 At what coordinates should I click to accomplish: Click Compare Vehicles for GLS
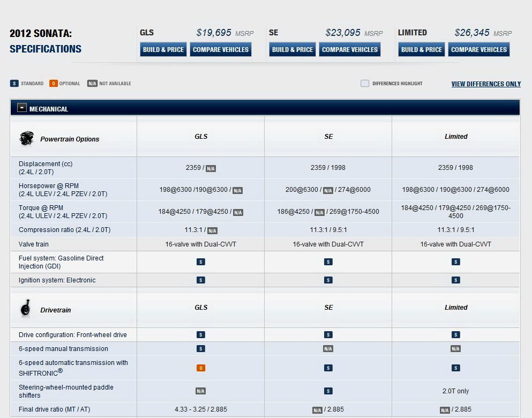coord(221,49)
